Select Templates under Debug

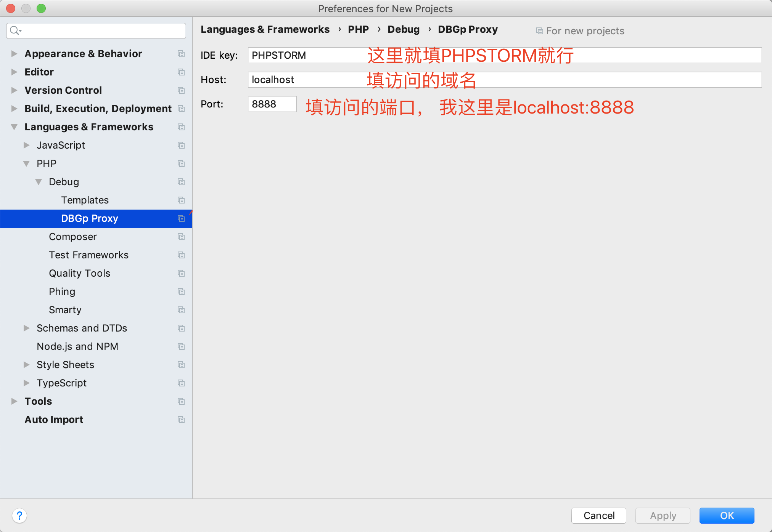coord(85,200)
